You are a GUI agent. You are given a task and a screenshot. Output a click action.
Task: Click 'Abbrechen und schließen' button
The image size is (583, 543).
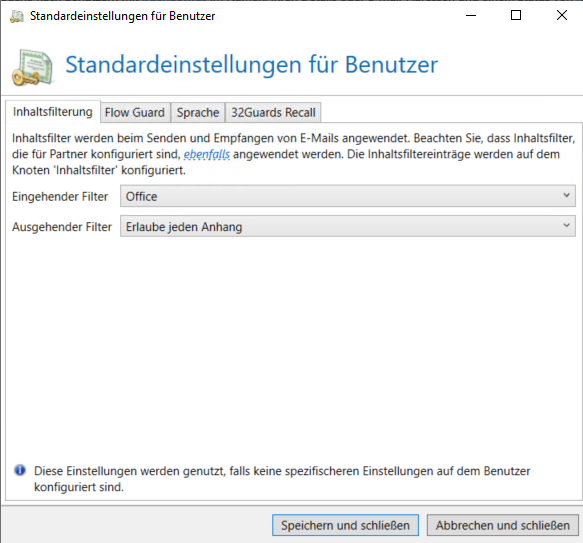[x=503, y=525]
